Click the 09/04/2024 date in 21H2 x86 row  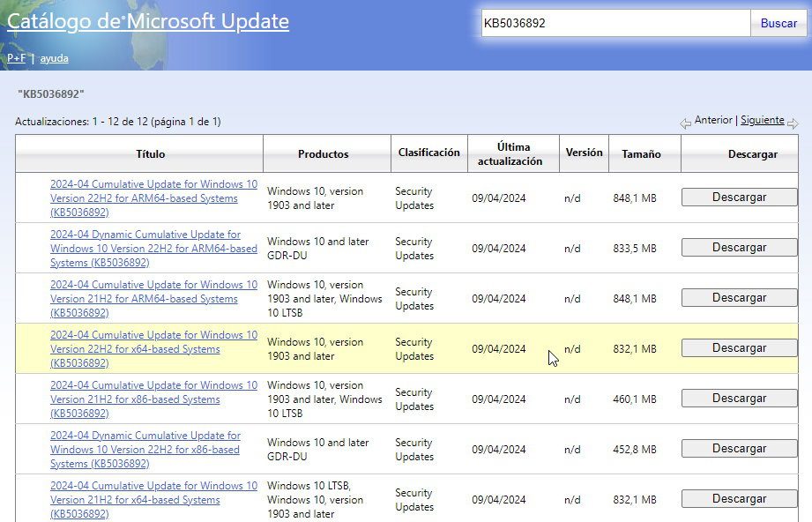pyautogui.click(x=499, y=399)
